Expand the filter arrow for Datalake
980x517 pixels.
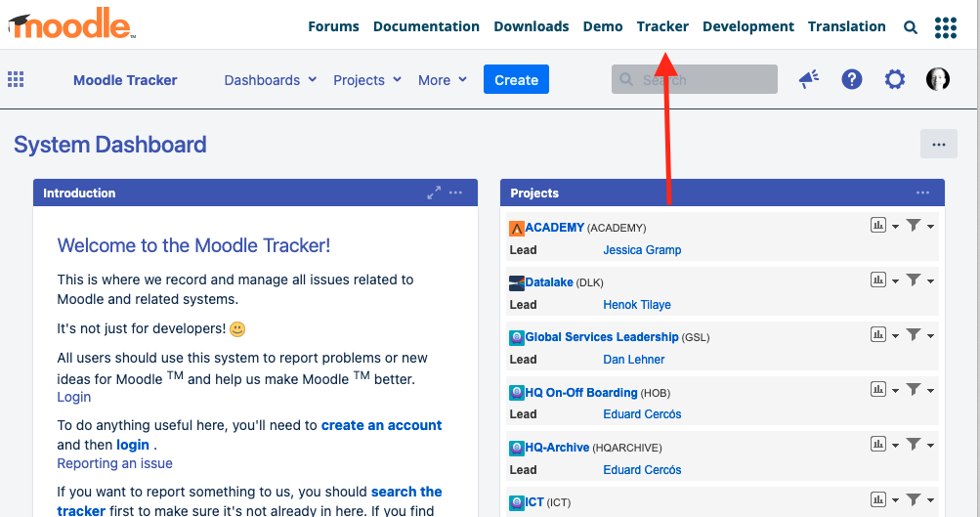[930, 281]
